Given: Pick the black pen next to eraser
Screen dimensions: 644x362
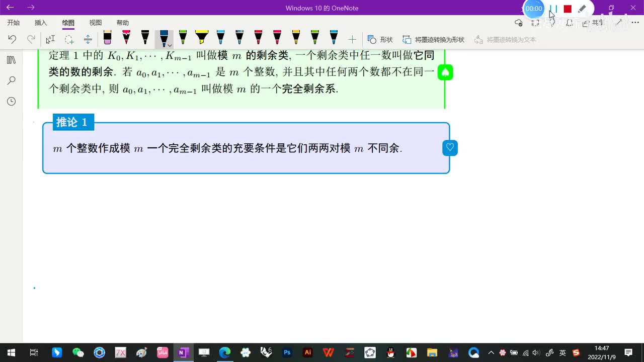Looking at the screenshot, I should 145,38.
